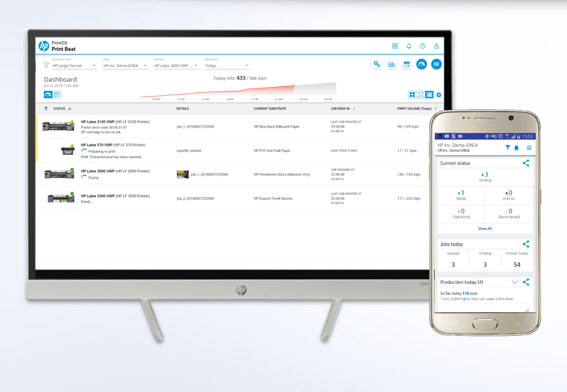Open the calendar report round button

click(407, 64)
